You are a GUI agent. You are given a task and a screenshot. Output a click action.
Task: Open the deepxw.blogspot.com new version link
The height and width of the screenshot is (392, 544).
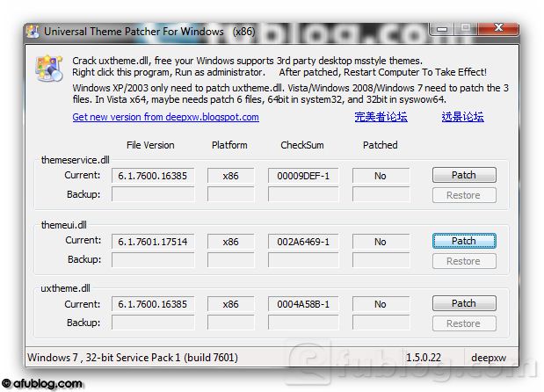click(x=165, y=117)
